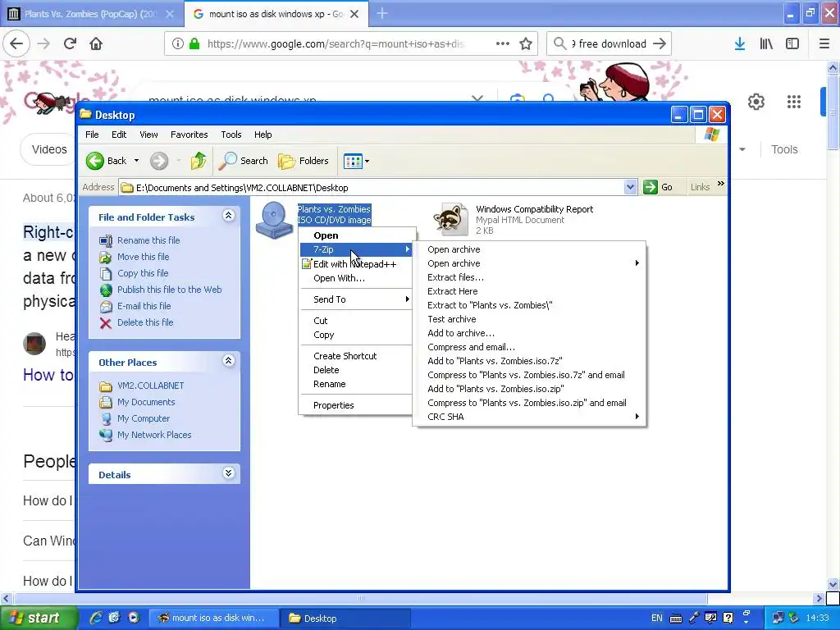
Task: Go up one folder level icon
Action: click(x=199, y=161)
